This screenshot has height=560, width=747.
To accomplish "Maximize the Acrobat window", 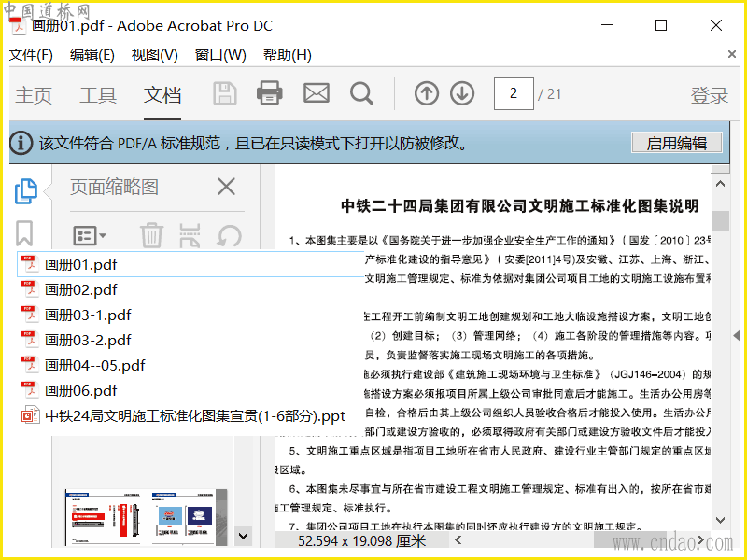I will pyautogui.click(x=661, y=25).
